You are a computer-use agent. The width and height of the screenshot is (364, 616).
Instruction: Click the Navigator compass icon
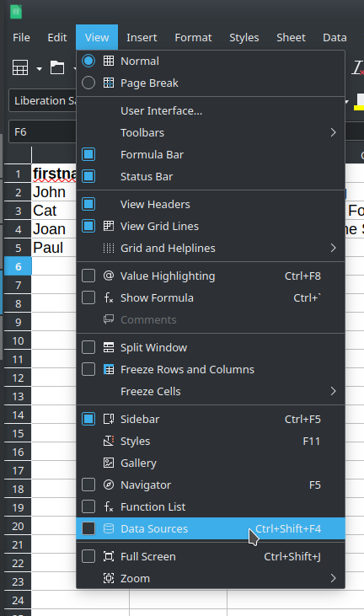point(109,485)
